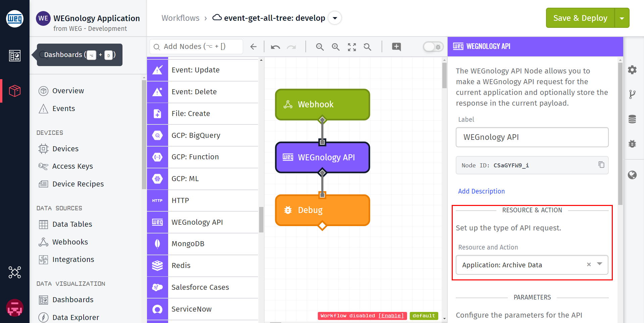Pick the MongoDB node in palette
Image resolution: width=644 pixels, height=323 pixels.
coord(203,244)
